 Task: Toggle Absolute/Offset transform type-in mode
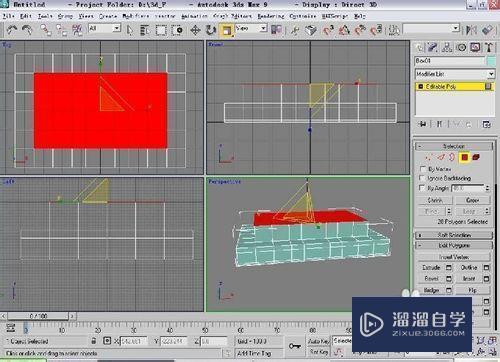pos(107,341)
